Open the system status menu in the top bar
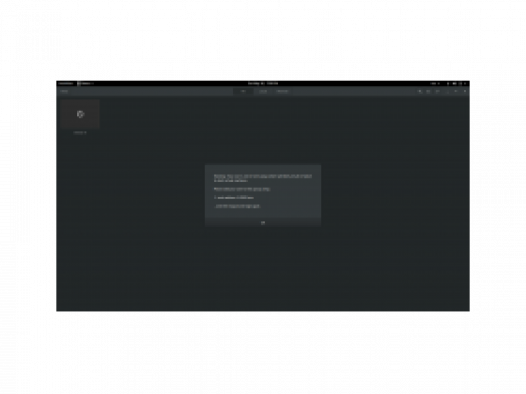Screen dimensions: 526x394 tap(456, 83)
